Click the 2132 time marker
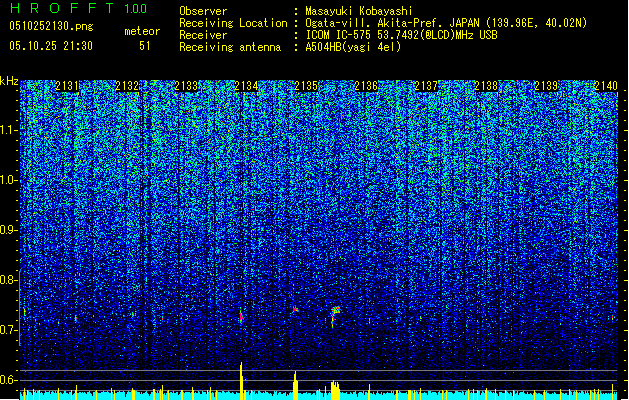Screen dimensions: 629x400 (127, 86)
